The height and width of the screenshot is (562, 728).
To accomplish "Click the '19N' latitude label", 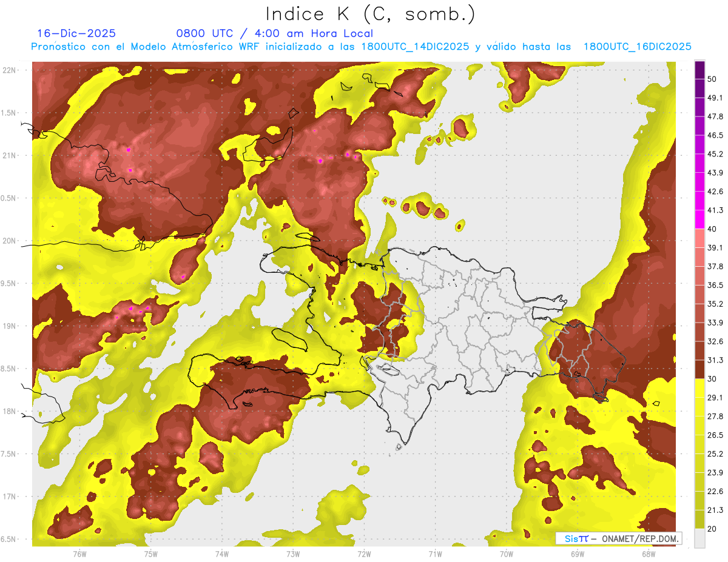I will [10, 326].
